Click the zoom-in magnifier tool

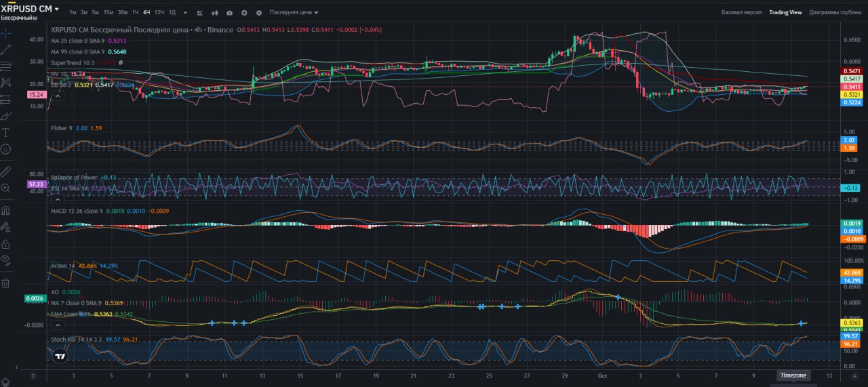[x=6, y=188]
